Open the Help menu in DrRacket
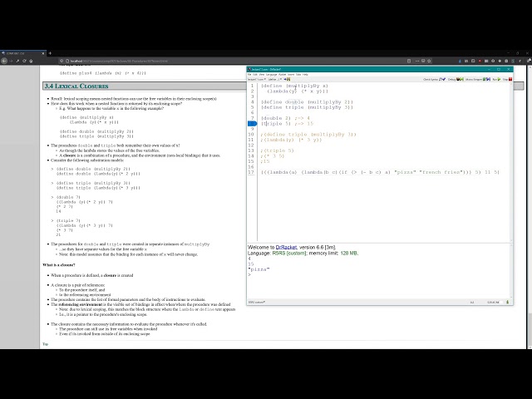The image size is (532, 399). (x=305, y=74)
